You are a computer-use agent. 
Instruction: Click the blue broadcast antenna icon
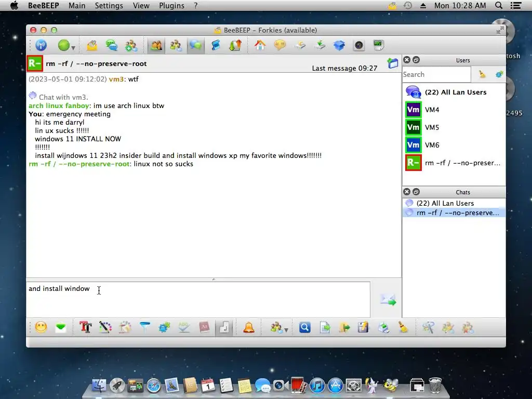pos(41,45)
